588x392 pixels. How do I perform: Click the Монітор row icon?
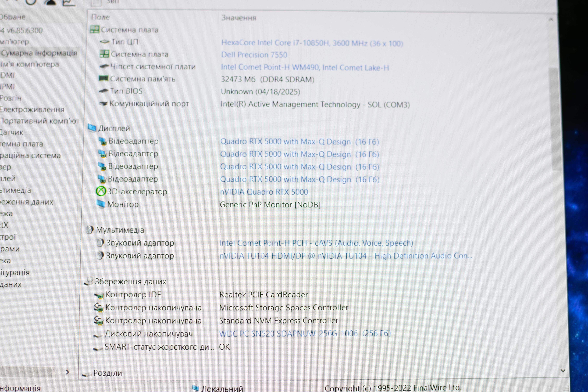[101, 204]
